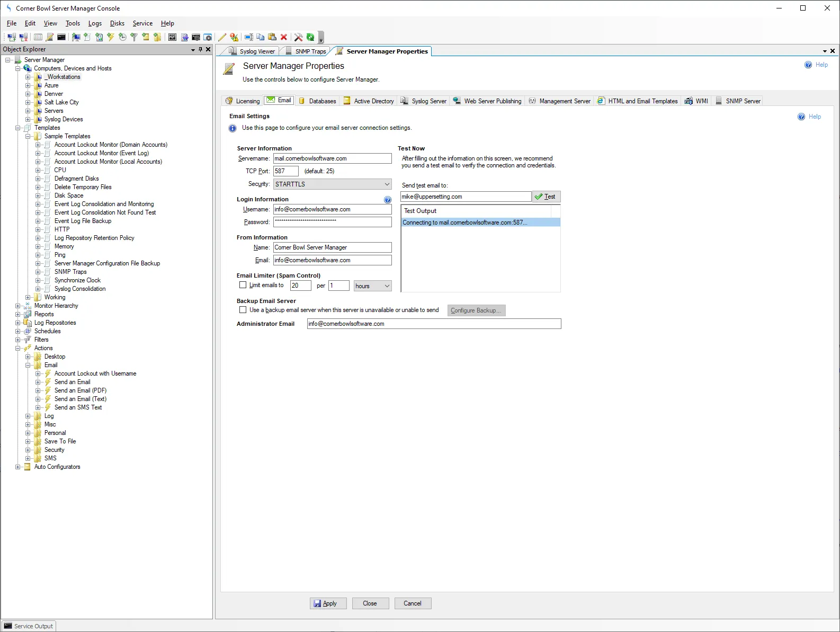Image resolution: width=840 pixels, height=632 pixels.
Task: Expand the Monitor Hierarchy node
Action: pyautogui.click(x=18, y=306)
